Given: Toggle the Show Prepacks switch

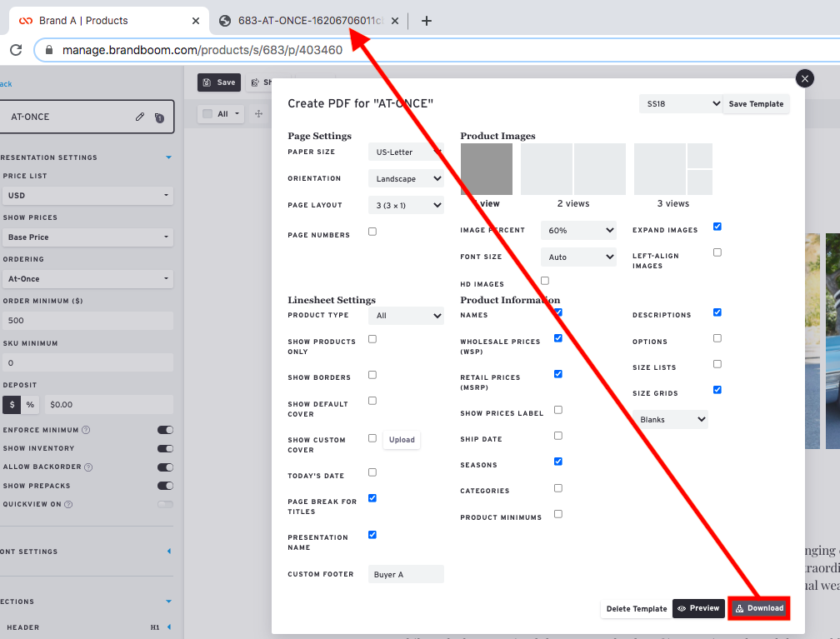Looking at the screenshot, I should pos(165,486).
